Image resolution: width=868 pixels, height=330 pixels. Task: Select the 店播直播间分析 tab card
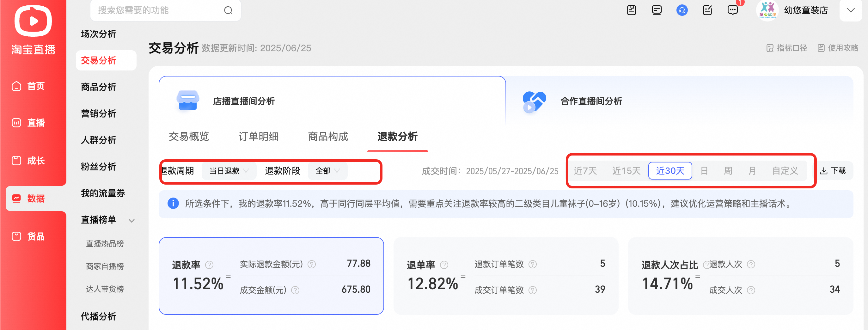tap(332, 101)
